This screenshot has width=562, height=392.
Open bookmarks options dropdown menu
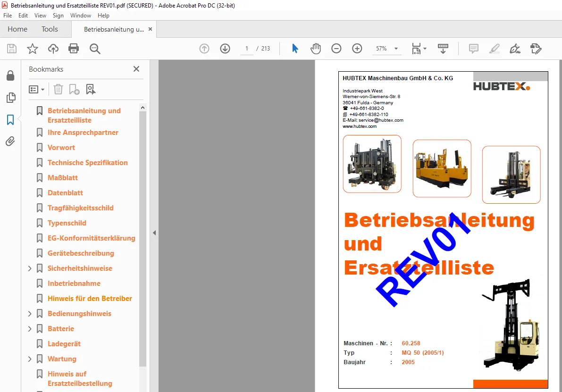[36, 89]
